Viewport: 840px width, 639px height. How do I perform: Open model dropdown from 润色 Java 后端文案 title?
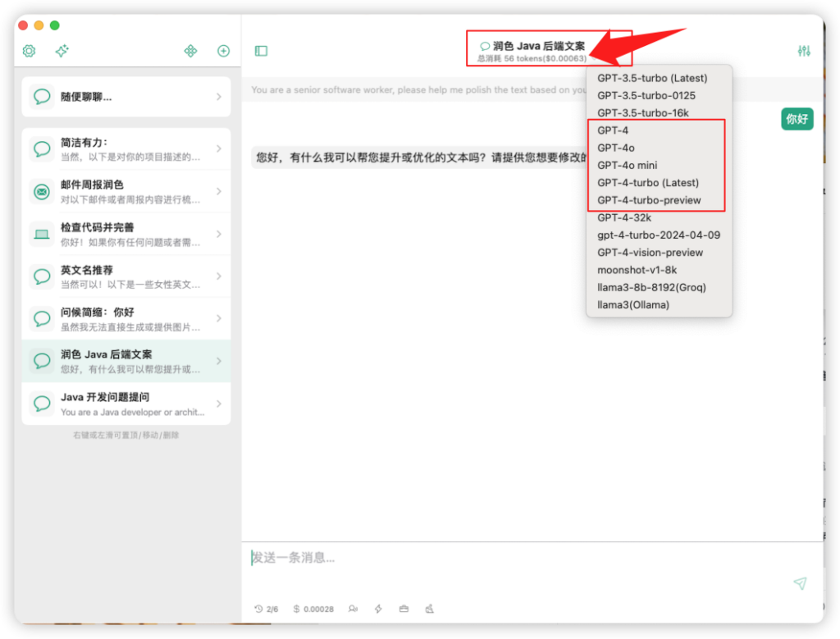533,46
